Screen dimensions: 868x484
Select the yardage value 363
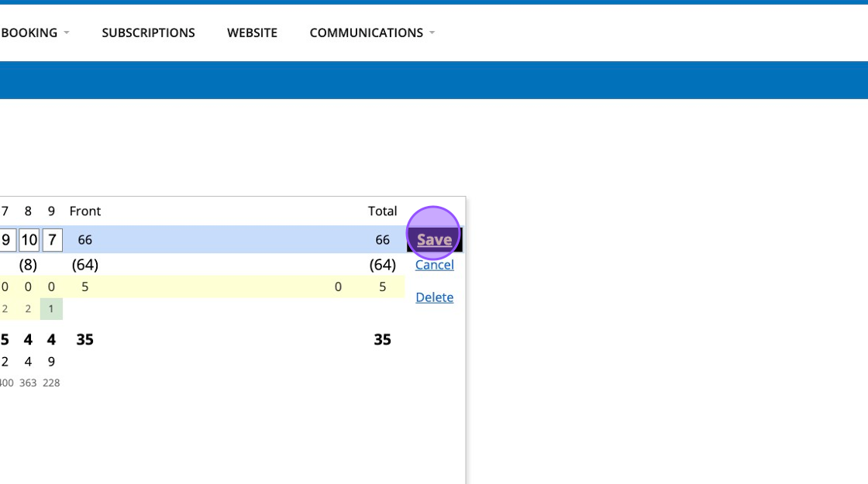(28, 383)
